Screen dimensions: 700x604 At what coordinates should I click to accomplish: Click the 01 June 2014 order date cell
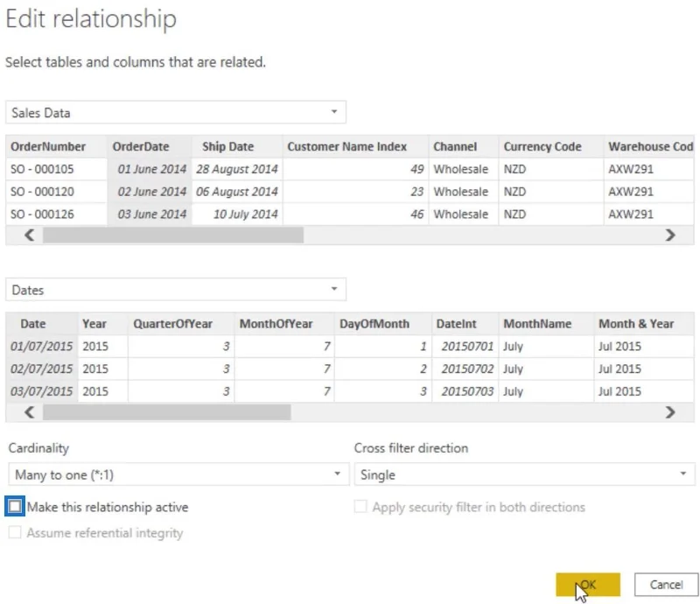click(x=149, y=169)
